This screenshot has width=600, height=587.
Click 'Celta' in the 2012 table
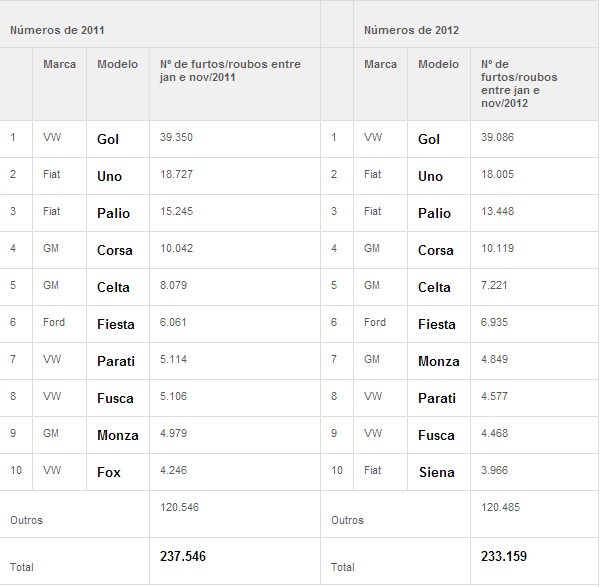click(434, 288)
